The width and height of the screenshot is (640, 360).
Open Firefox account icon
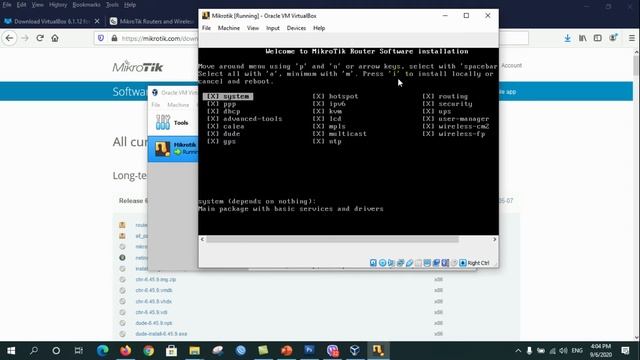pos(613,38)
